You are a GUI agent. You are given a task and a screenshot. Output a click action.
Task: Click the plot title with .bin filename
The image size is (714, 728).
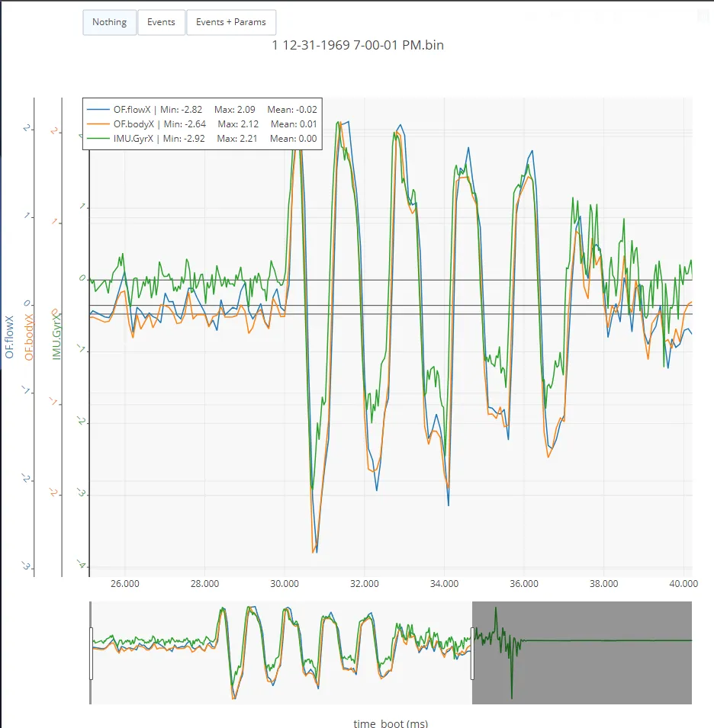point(358,45)
